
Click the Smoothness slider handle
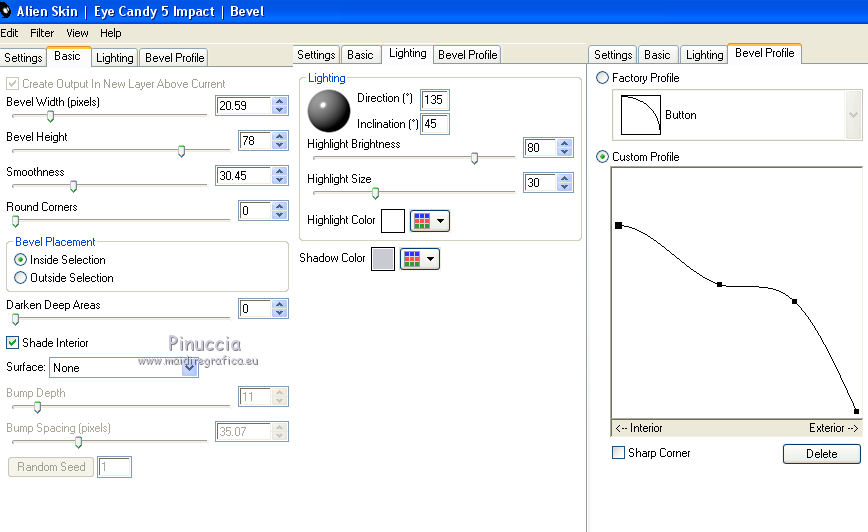(73, 186)
